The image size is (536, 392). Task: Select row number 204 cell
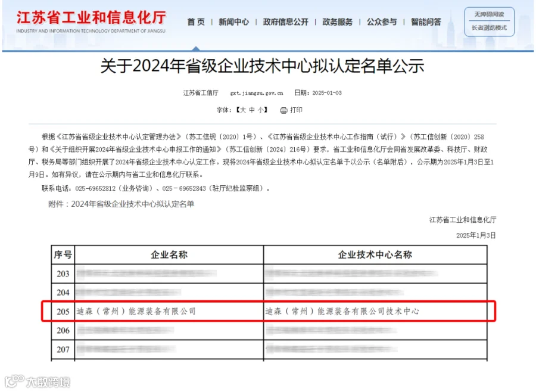tap(63, 293)
